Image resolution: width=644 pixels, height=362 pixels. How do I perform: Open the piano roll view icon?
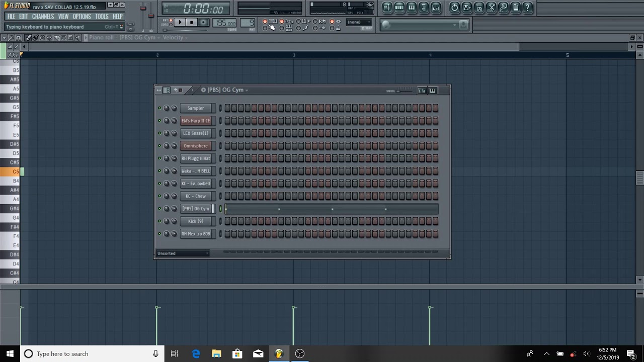tap(412, 8)
